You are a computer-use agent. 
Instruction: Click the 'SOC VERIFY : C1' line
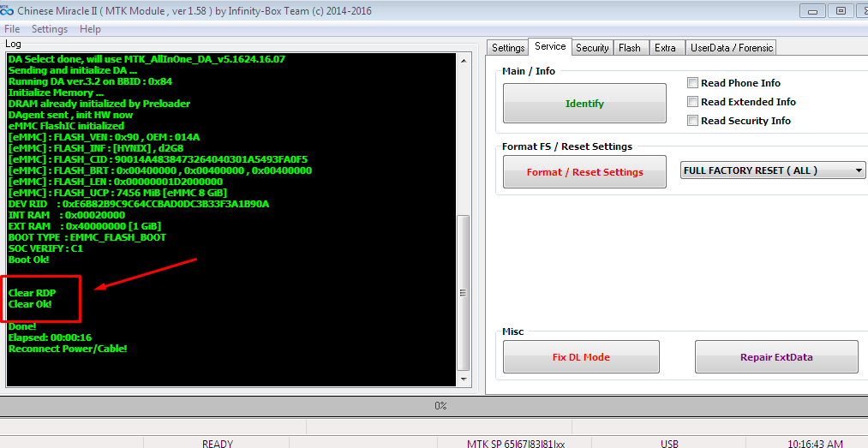pyautogui.click(x=45, y=249)
